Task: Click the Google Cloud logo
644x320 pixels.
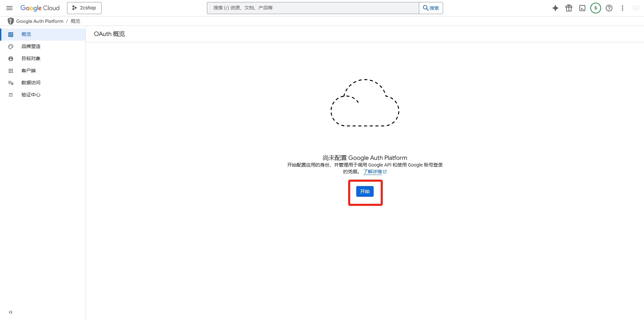Action: click(40, 8)
